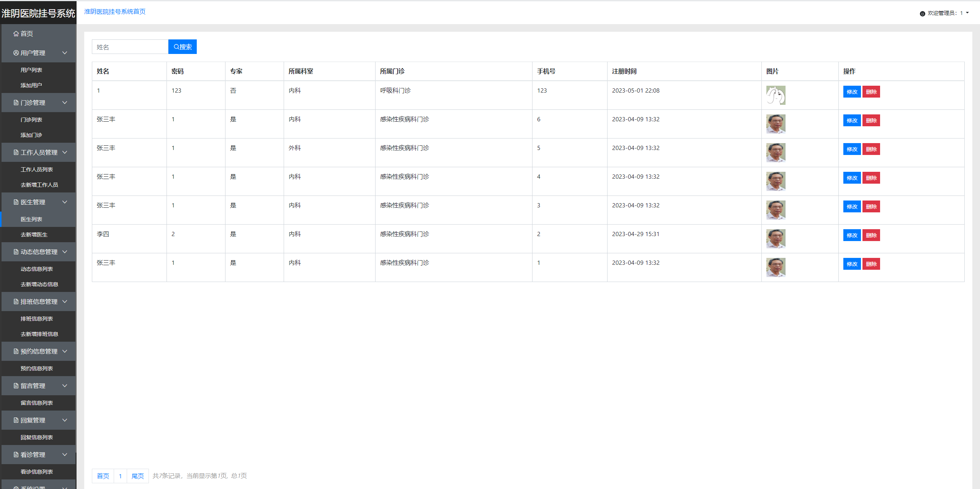Collapse the 预约信息管理 chevron
The width and height of the screenshot is (980, 489).
click(65, 351)
